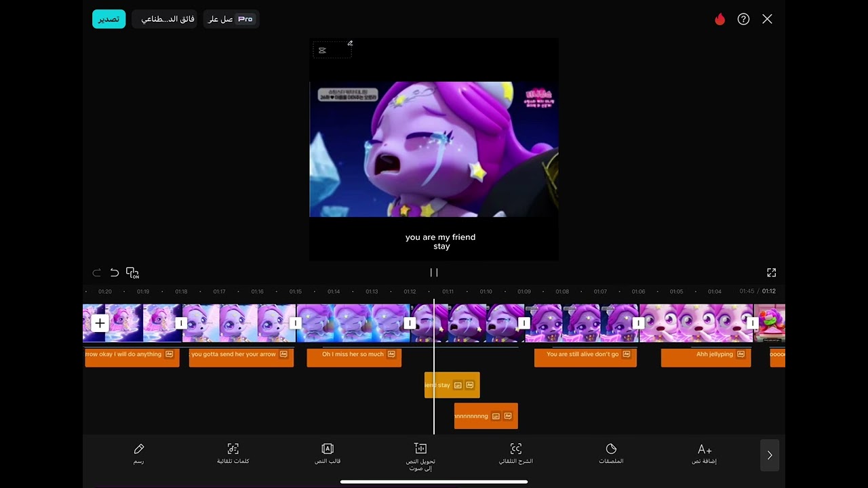Click the Aa icon on "you gotta send her your arrow" clip

pos(283,354)
